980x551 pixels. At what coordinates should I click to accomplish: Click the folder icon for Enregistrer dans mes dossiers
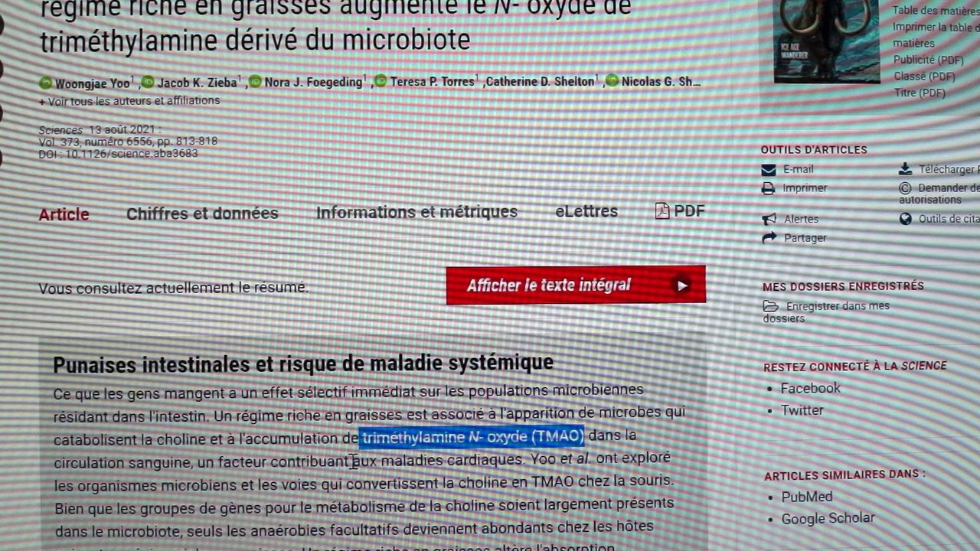[770, 306]
